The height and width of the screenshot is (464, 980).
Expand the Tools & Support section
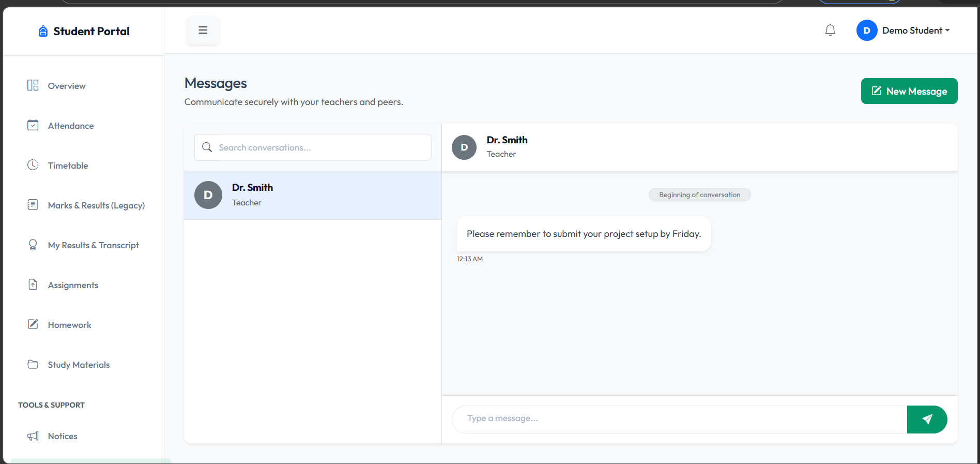coord(51,405)
